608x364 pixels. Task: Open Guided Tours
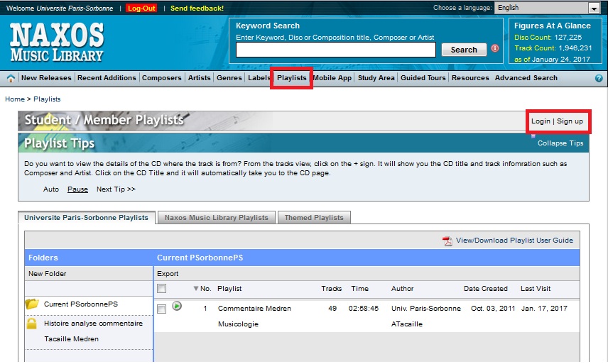(423, 78)
